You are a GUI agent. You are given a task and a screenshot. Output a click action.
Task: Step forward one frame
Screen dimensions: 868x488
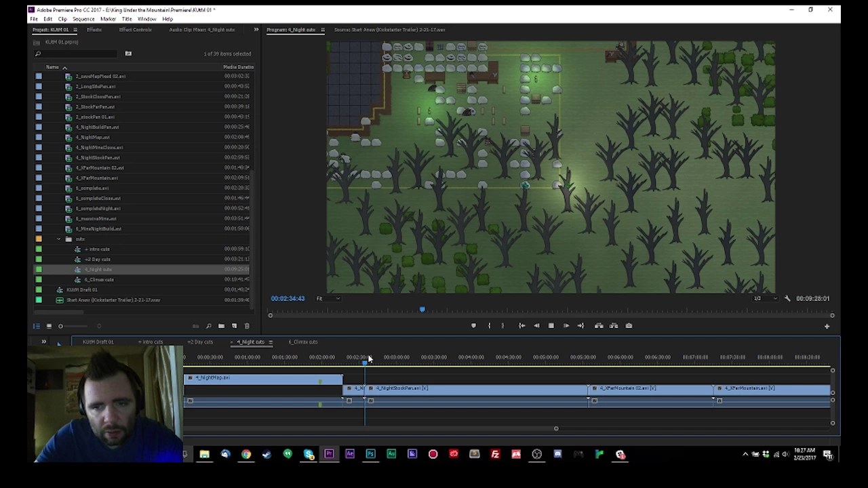click(566, 326)
